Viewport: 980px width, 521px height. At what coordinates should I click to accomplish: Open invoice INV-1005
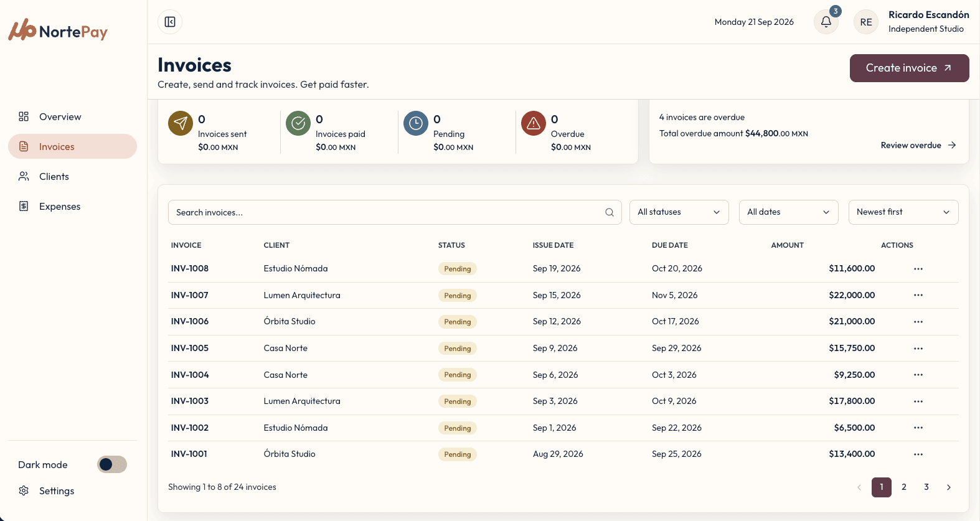click(190, 349)
